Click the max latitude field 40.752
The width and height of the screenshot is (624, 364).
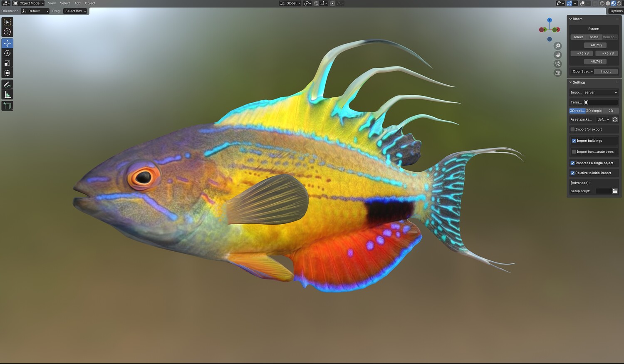coord(596,45)
